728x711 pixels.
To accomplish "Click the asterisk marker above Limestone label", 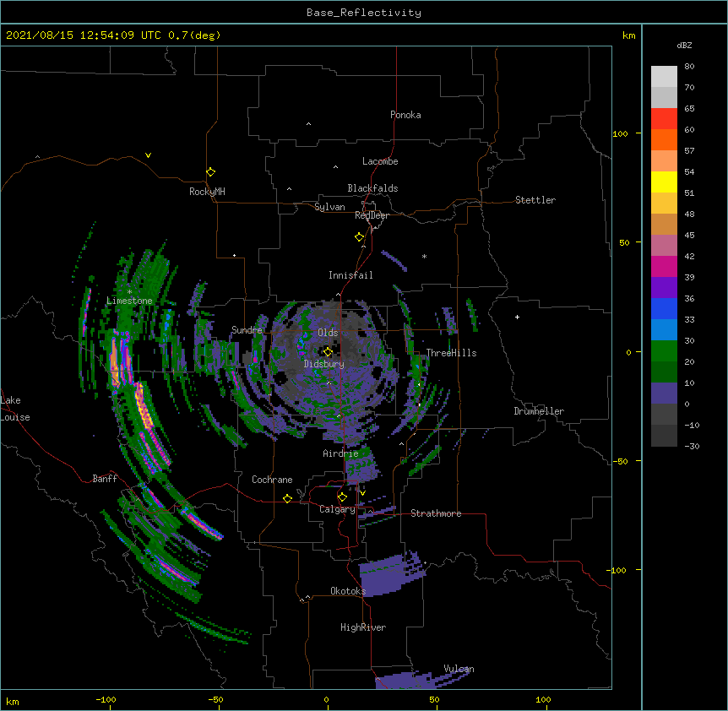I will (129, 291).
